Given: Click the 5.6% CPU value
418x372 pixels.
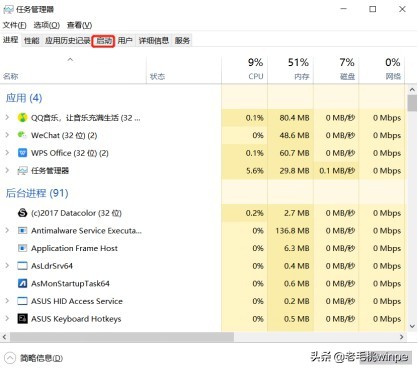Looking at the screenshot, I should (x=255, y=171).
